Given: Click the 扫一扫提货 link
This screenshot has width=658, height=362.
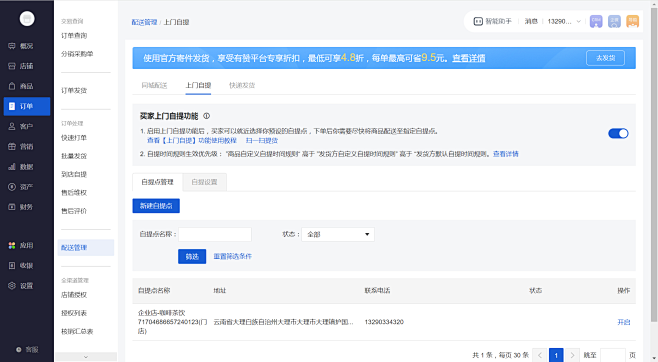Looking at the screenshot, I should 262,141.
